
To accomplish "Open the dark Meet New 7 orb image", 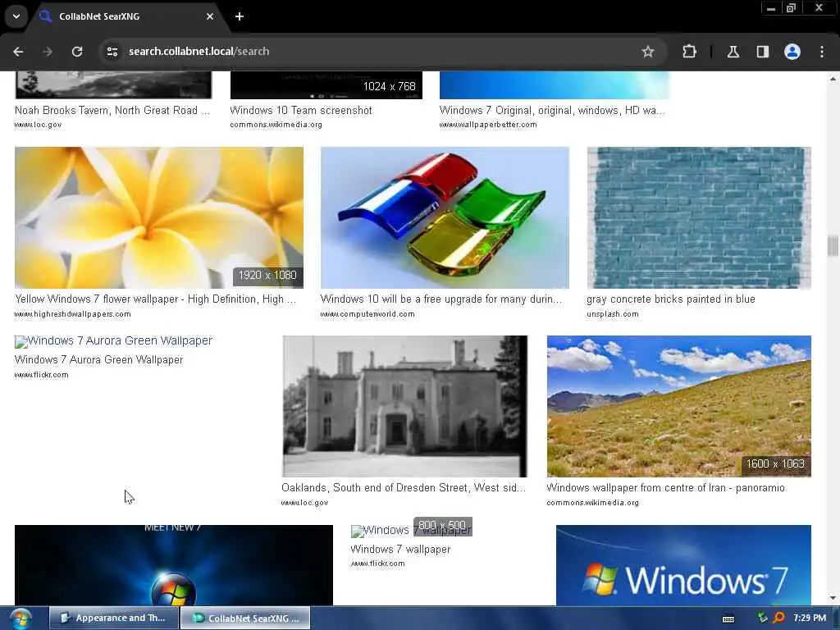I will click(174, 565).
